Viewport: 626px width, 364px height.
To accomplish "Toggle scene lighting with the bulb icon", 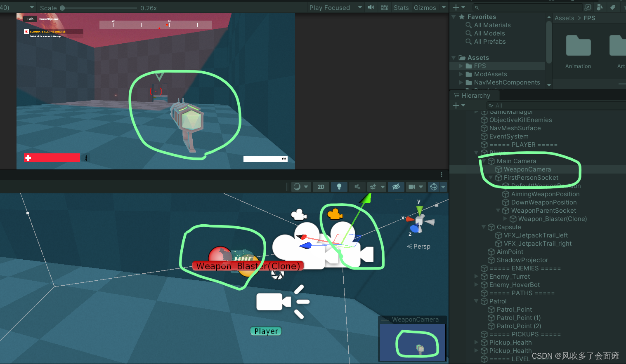I will tap(339, 187).
